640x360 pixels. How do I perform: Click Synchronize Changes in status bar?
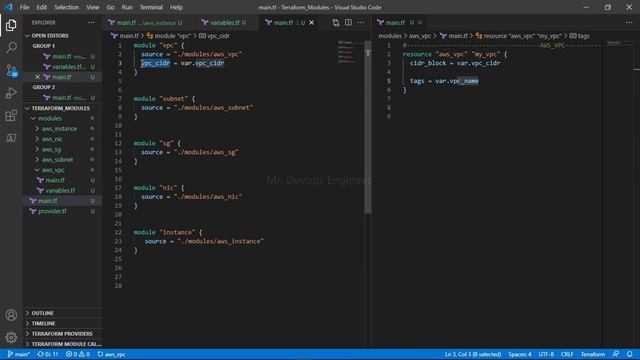(x=48, y=354)
